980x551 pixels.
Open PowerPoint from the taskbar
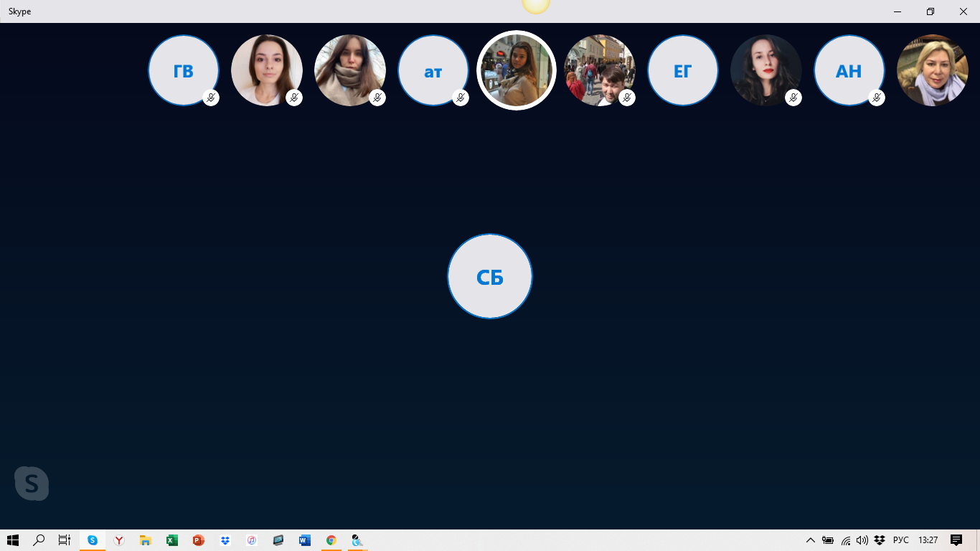coord(199,540)
